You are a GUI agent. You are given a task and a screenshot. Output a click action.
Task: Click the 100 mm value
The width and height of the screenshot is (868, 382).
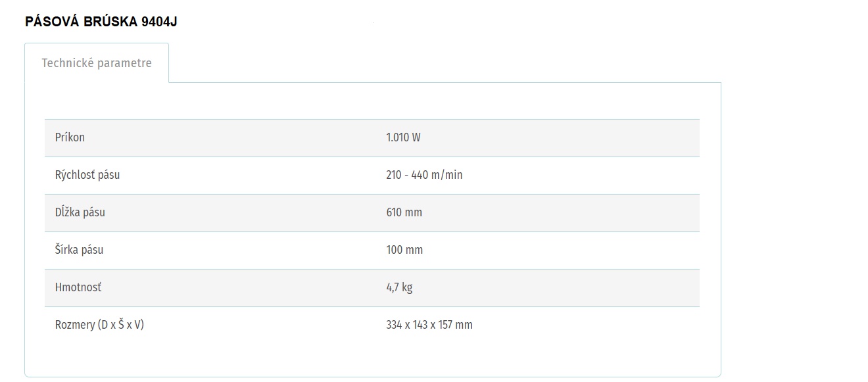point(404,250)
